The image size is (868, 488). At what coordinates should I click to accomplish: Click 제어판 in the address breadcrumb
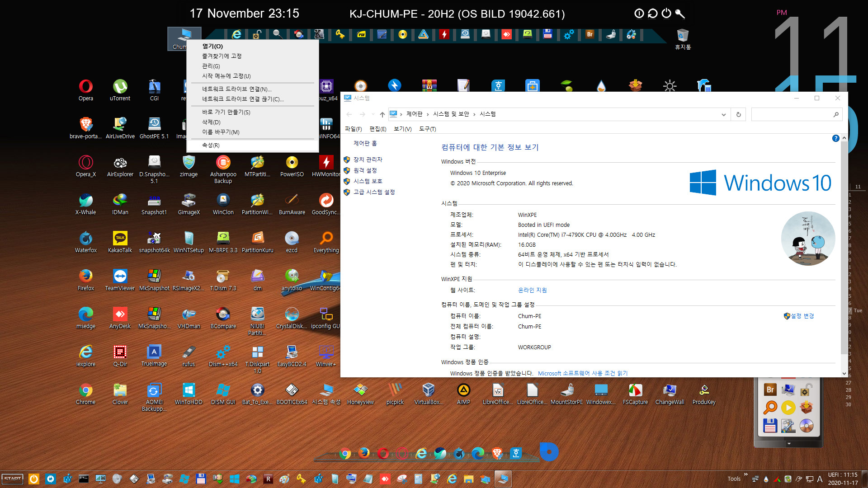tap(414, 114)
